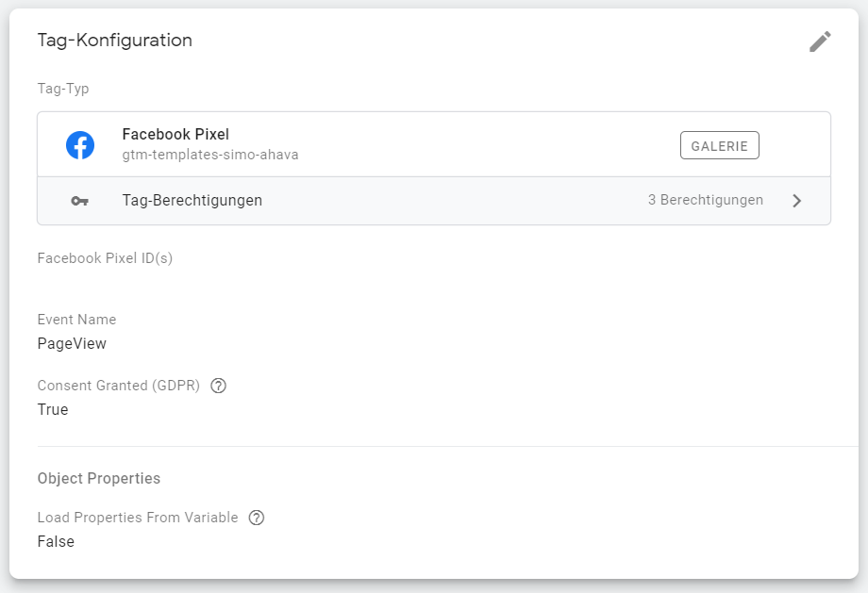
Task: Click the Facebook logo icon
Action: coord(80,145)
